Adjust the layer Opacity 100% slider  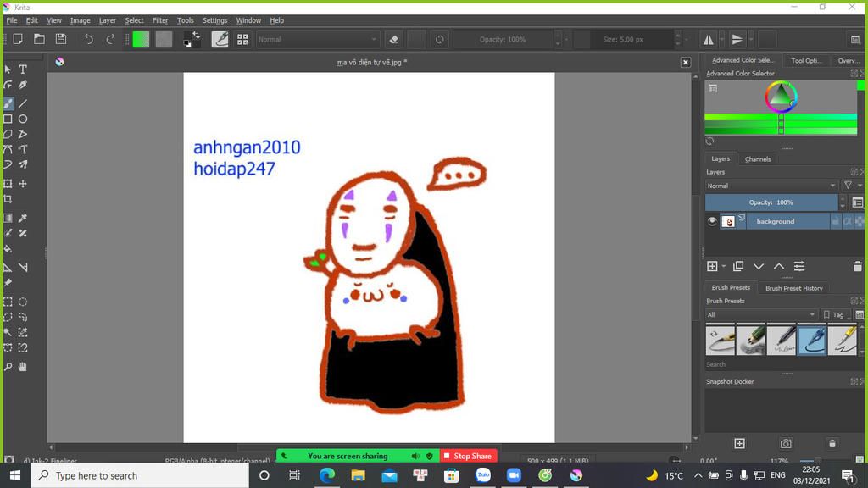[x=771, y=202]
